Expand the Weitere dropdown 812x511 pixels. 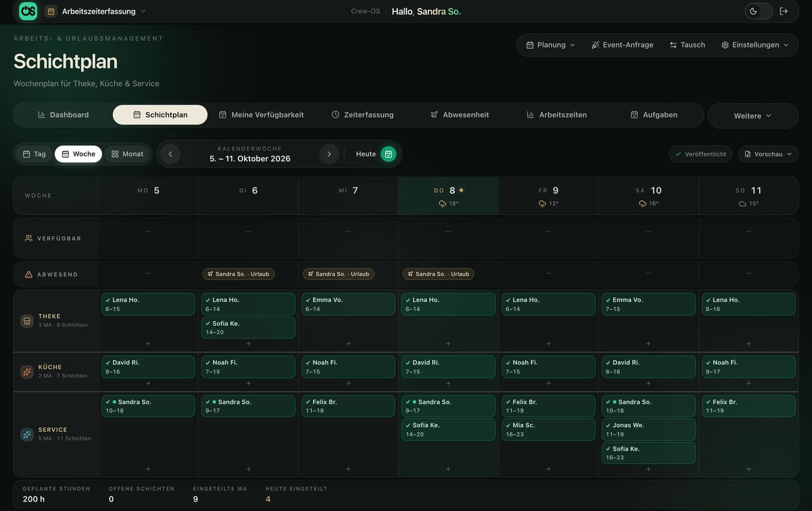click(753, 116)
